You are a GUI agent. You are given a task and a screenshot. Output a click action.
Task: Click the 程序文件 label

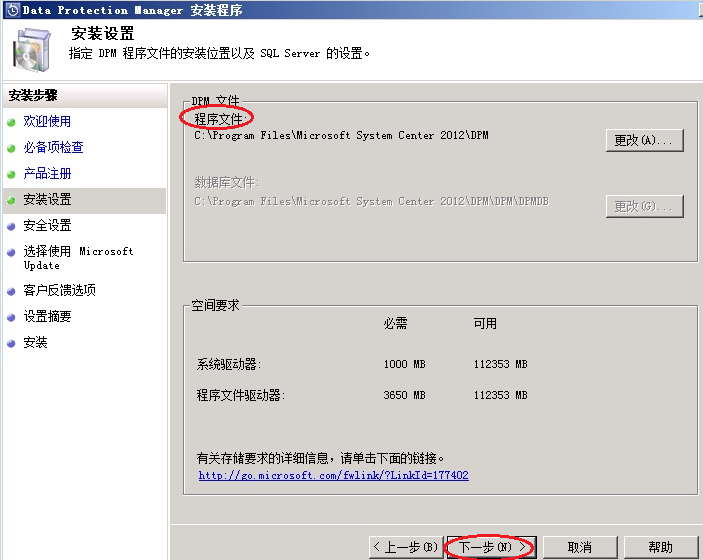219,119
